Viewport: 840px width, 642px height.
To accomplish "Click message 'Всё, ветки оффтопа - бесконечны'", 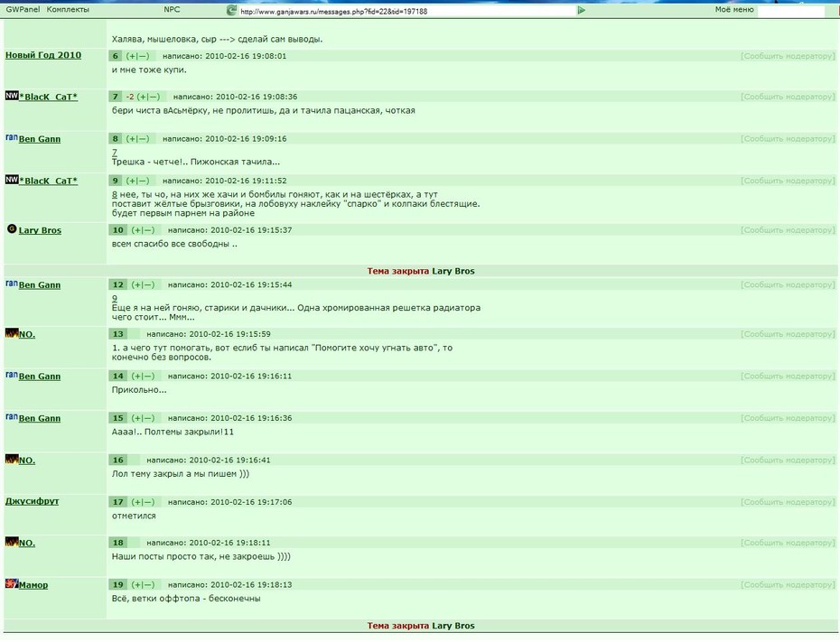I will pyautogui.click(x=186, y=599).
